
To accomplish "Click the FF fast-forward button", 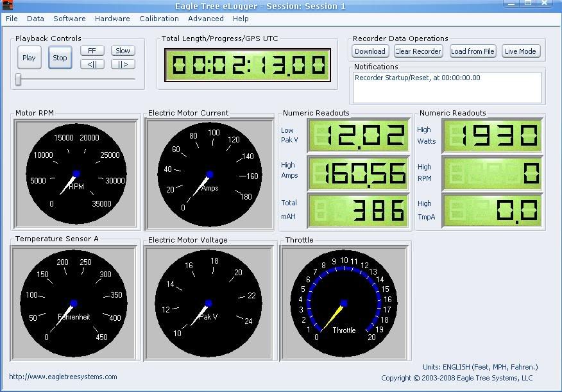I will click(92, 51).
